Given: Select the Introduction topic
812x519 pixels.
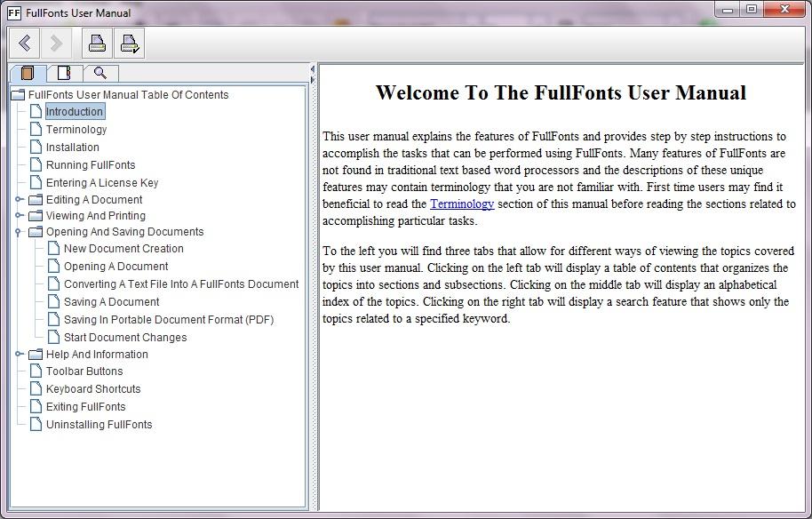Looking at the screenshot, I should tap(75, 111).
